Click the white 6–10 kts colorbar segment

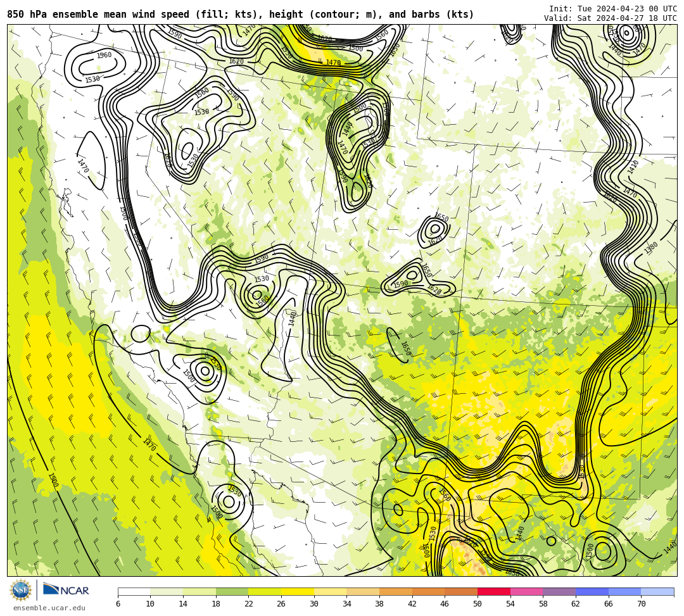click(x=134, y=591)
